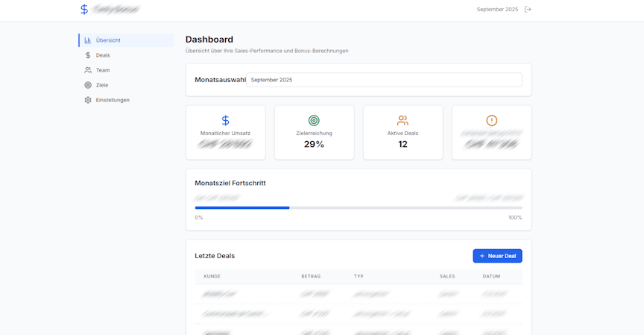Click the Monatsziel Fortschritt progress bar

click(x=358, y=207)
